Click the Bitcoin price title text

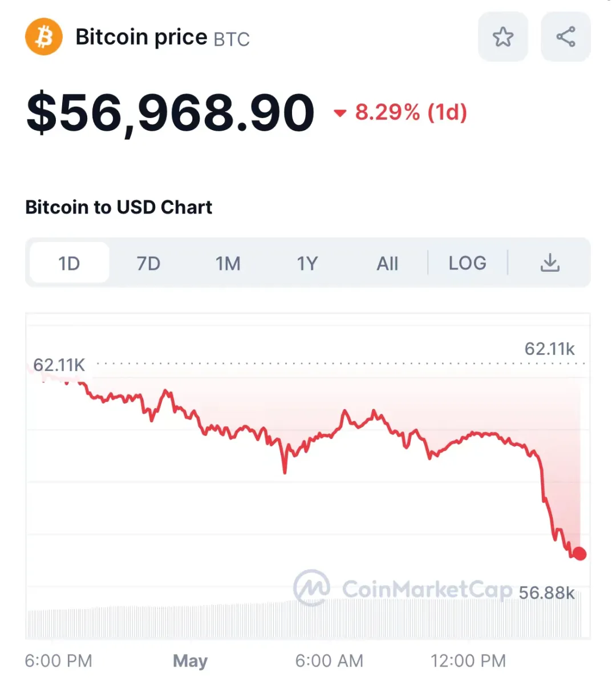tap(141, 37)
